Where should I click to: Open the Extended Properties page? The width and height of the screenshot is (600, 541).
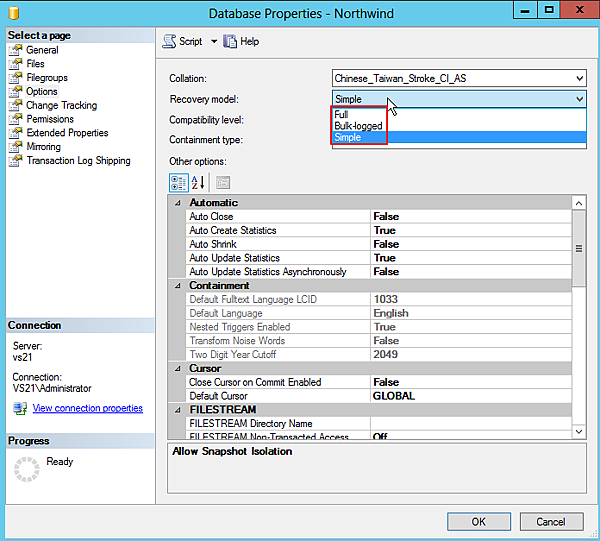67,133
